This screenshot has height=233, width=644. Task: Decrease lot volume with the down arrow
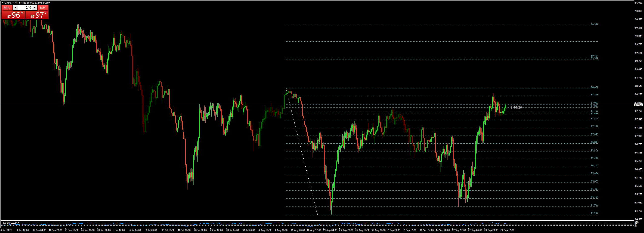point(15,8)
